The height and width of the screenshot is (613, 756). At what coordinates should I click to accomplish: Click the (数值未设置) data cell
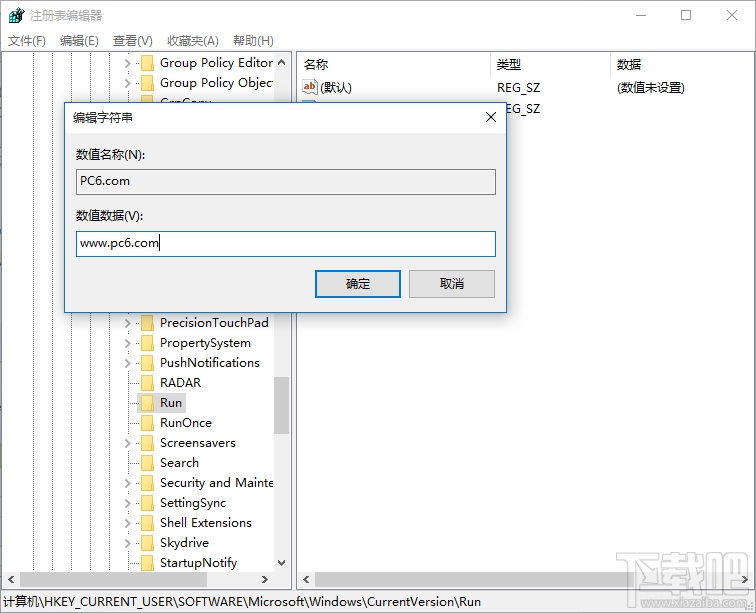coord(650,88)
